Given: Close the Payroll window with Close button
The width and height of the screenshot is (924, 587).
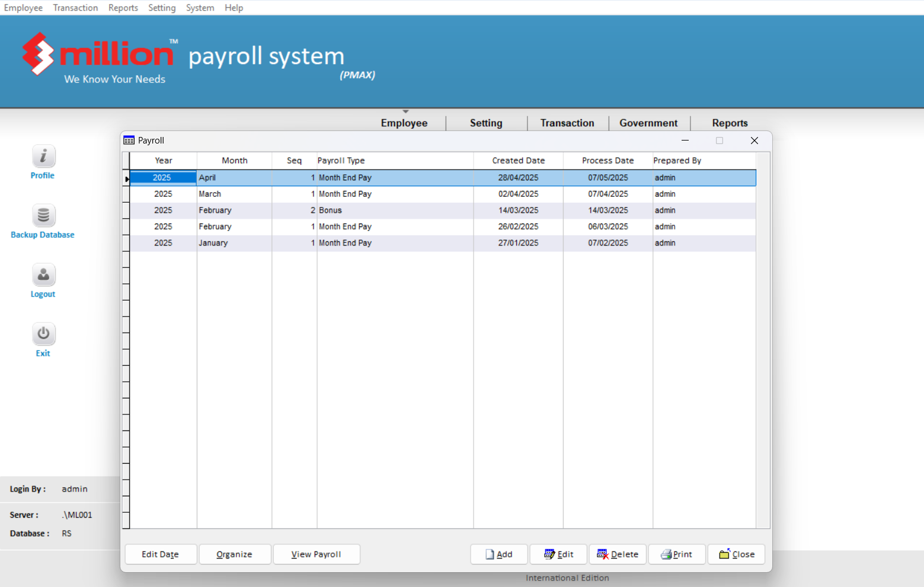Looking at the screenshot, I should click(x=737, y=554).
